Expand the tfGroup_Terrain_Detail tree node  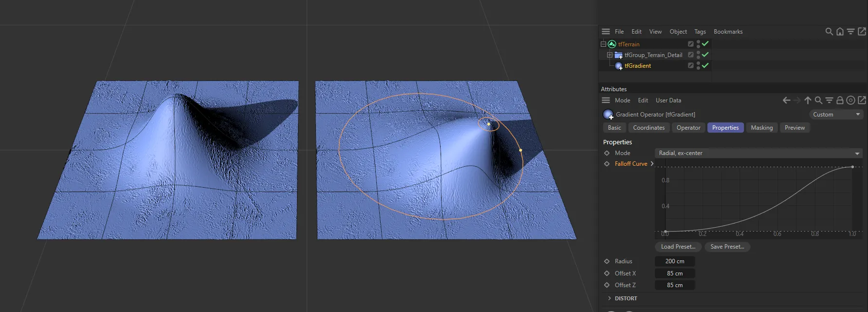coord(609,55)
